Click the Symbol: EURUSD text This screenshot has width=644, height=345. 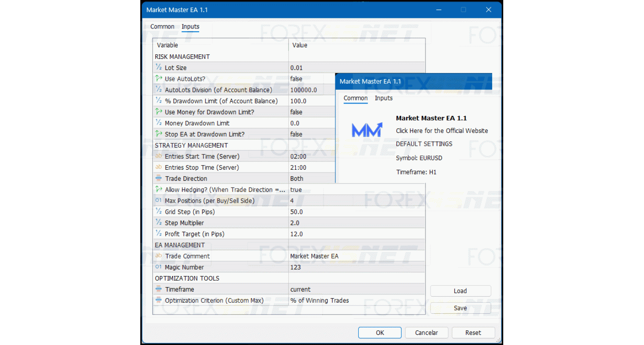(x=419, y=158)
